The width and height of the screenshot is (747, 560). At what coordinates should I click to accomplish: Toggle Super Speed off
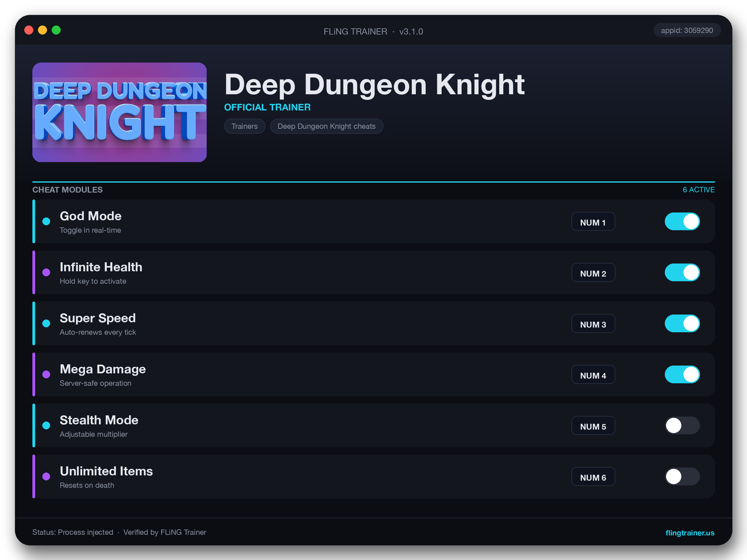pos(682,323)
